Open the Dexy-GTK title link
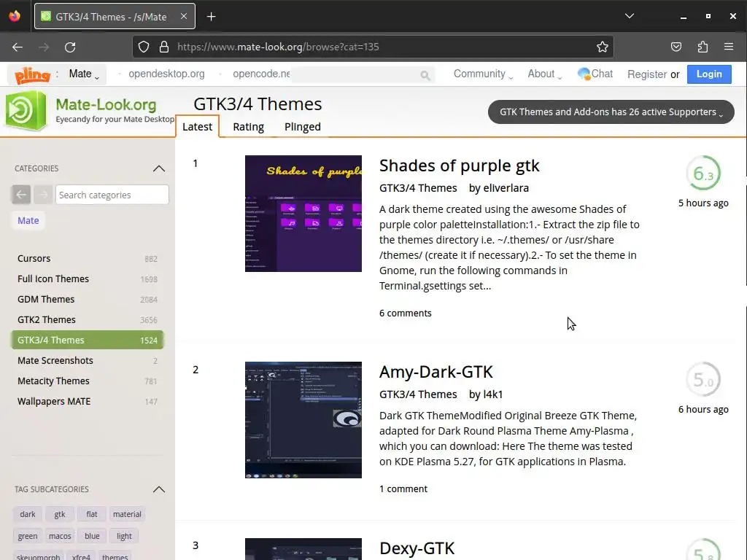 [x=417, y=548]
